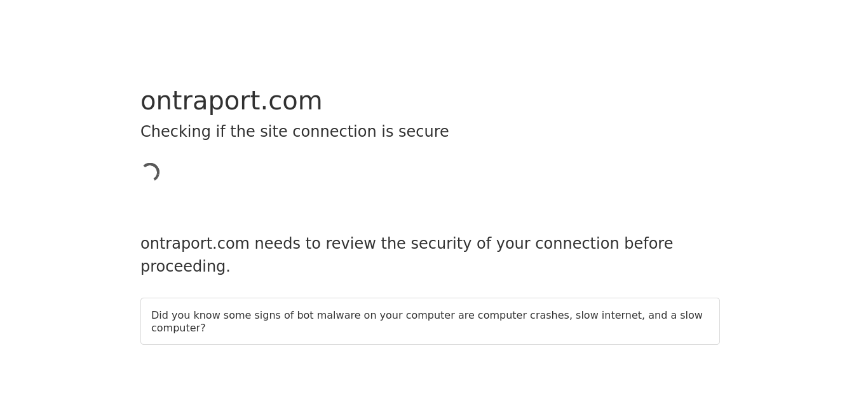
Task: Click 'and a slow' in the tip text
Action: coord(675,315)
